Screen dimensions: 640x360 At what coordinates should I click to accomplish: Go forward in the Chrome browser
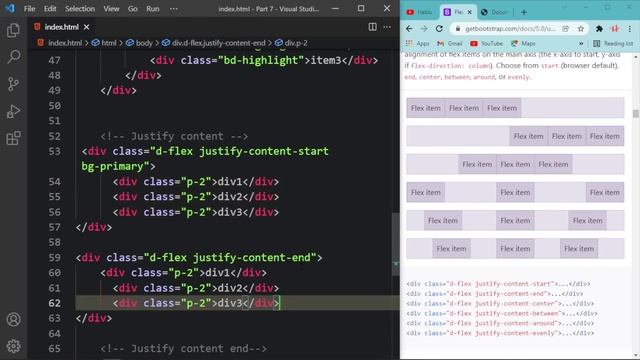click(424, 29)
